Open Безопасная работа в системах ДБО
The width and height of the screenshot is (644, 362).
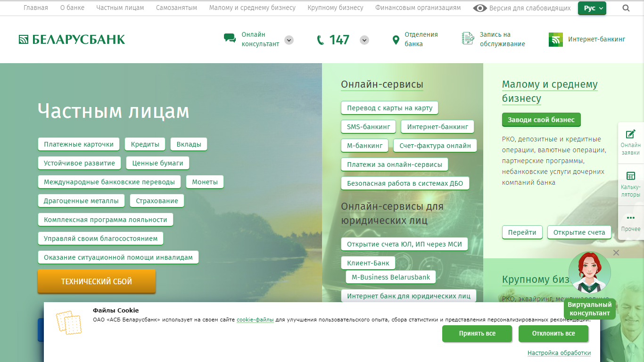405,183
